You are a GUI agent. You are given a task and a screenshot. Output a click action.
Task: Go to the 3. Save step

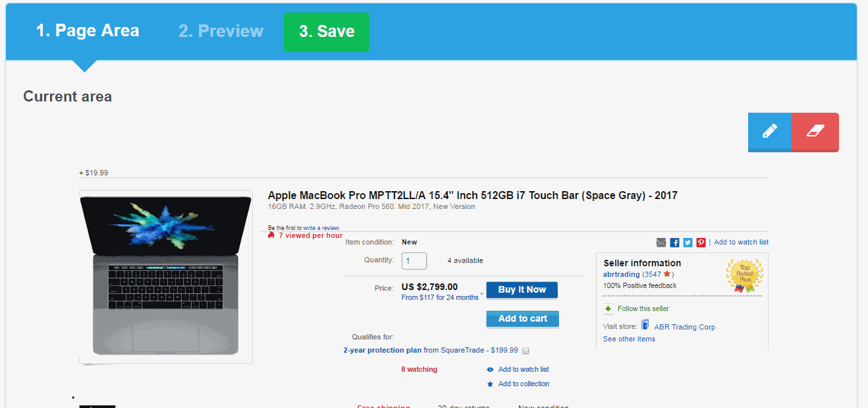tap(327, 32)
